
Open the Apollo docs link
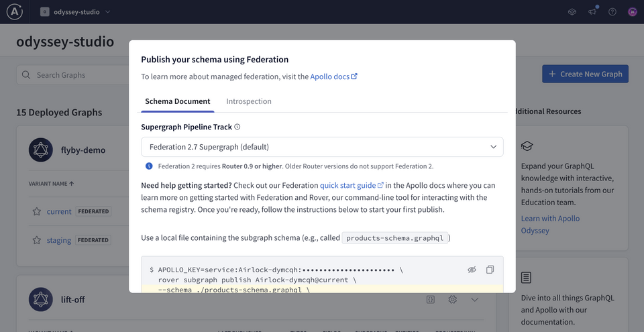[x=333, y=76]
